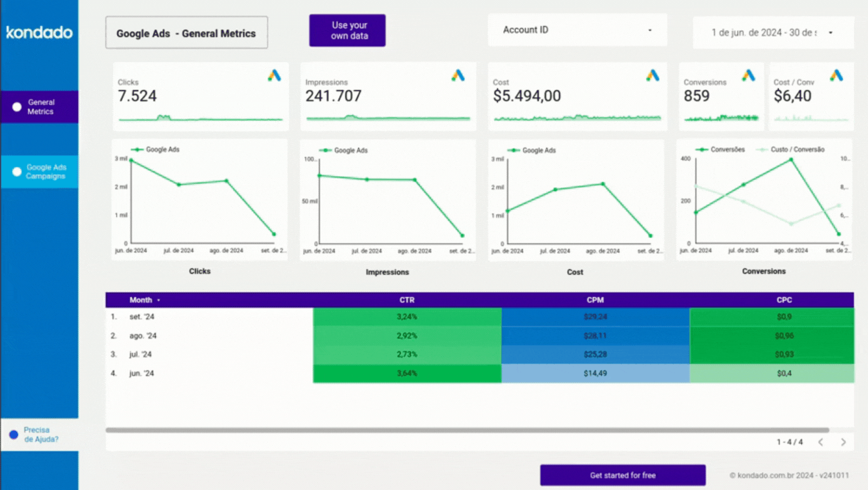
Task: Click the Google Ads icon on Impressions card
Action: (x=458, y=76)
